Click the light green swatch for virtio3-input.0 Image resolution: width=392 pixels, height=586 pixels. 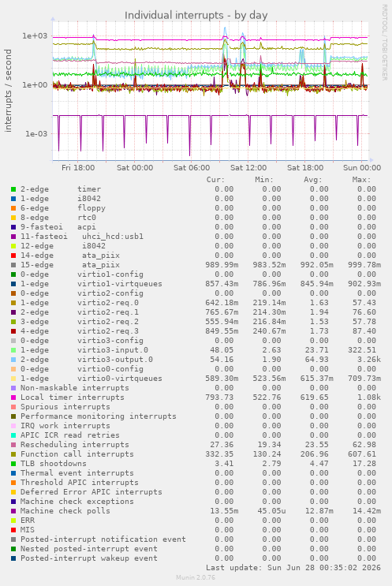pos(13,350)
